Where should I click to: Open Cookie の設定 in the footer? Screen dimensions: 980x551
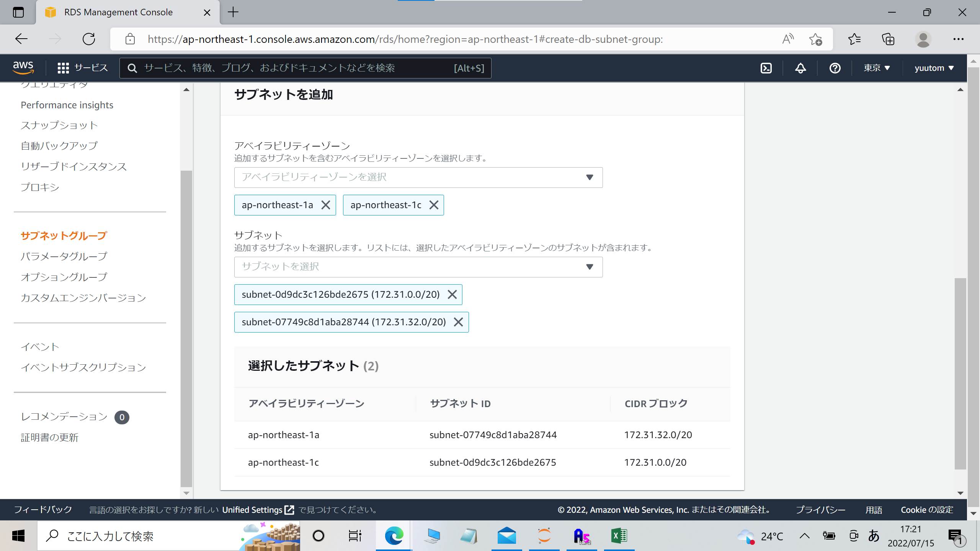click(x=927, y=510)
